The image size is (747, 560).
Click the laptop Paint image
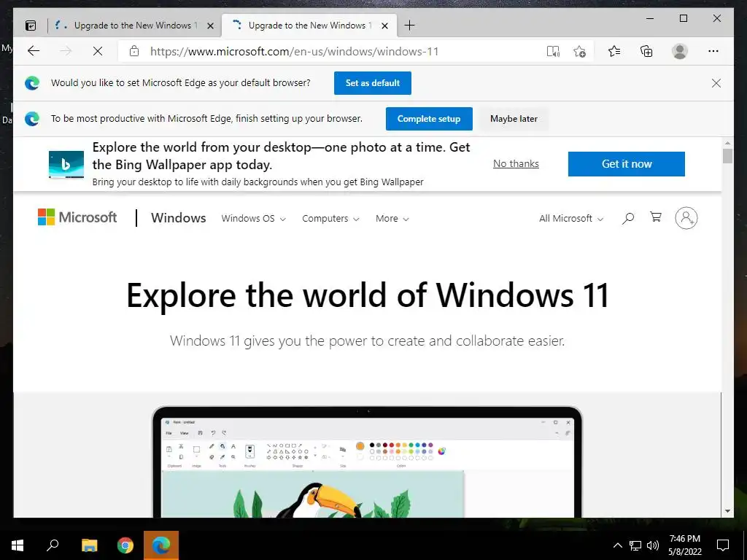367,462
